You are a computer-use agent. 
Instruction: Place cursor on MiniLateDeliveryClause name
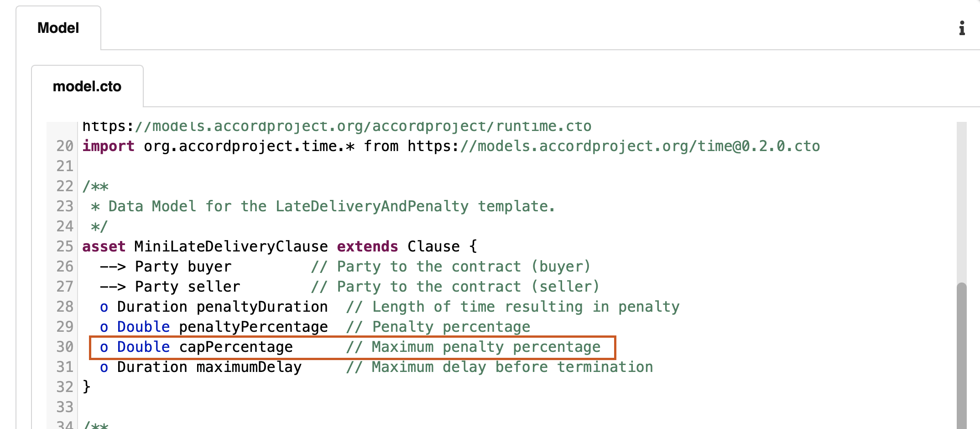tap(231, 246)
